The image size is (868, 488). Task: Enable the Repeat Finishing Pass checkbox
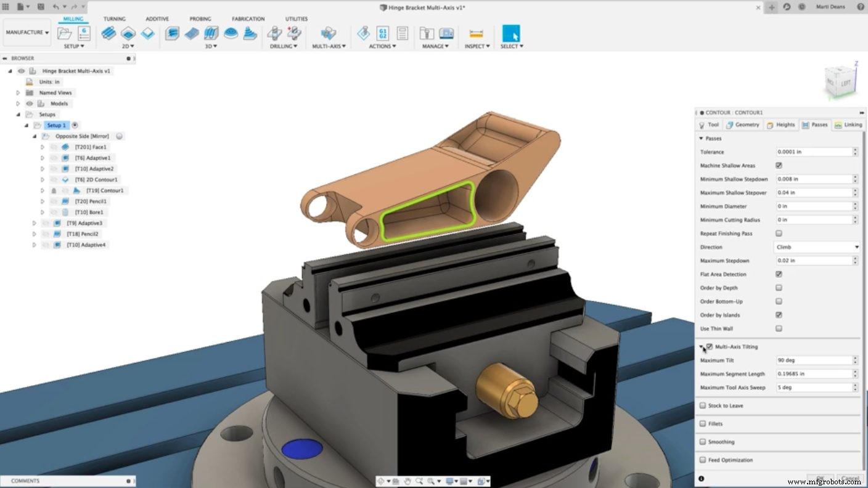click(x=779, y=233)
